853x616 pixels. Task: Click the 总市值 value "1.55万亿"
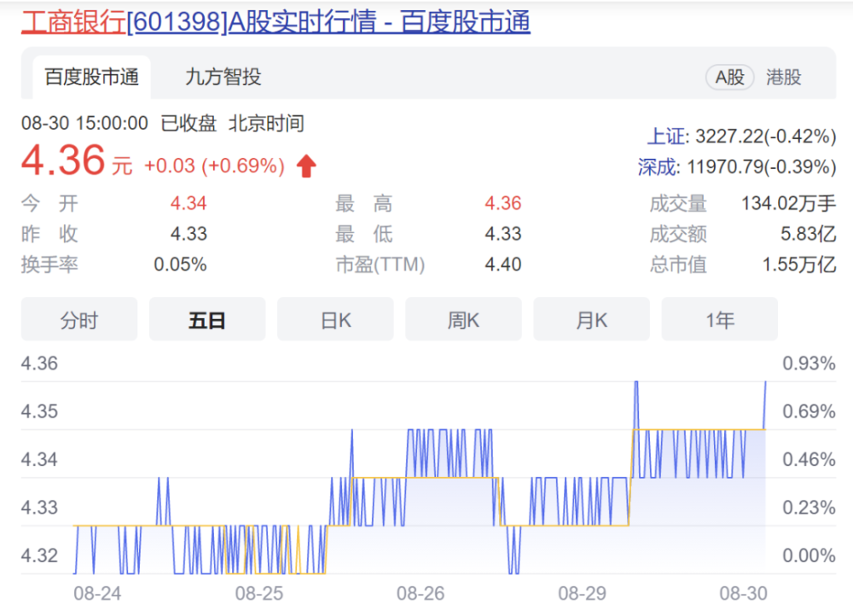(x=799, y=264)
